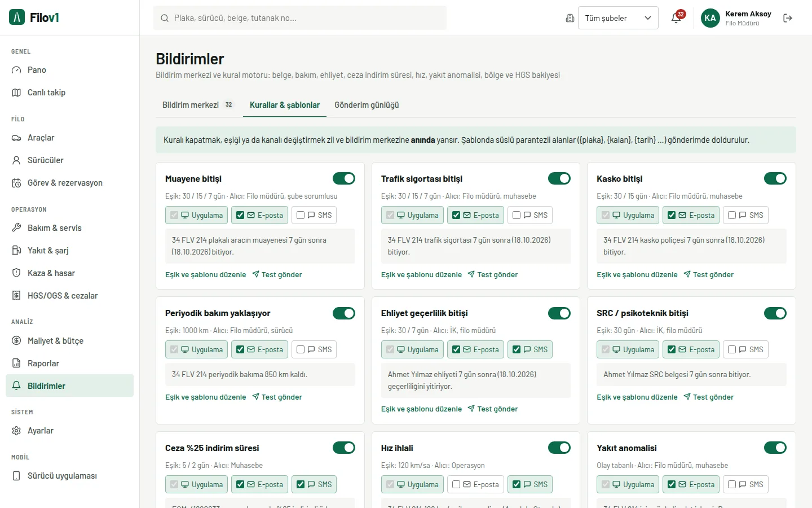Enable SMS for SRC / psikoteknik bitişi
812x508 pixels.
[732, 349]
